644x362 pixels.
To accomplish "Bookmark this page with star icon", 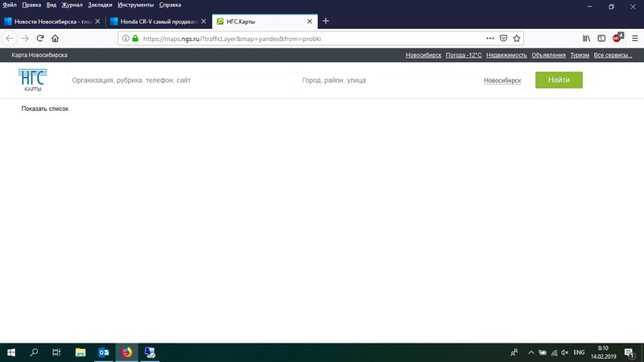I will point(517,38).
